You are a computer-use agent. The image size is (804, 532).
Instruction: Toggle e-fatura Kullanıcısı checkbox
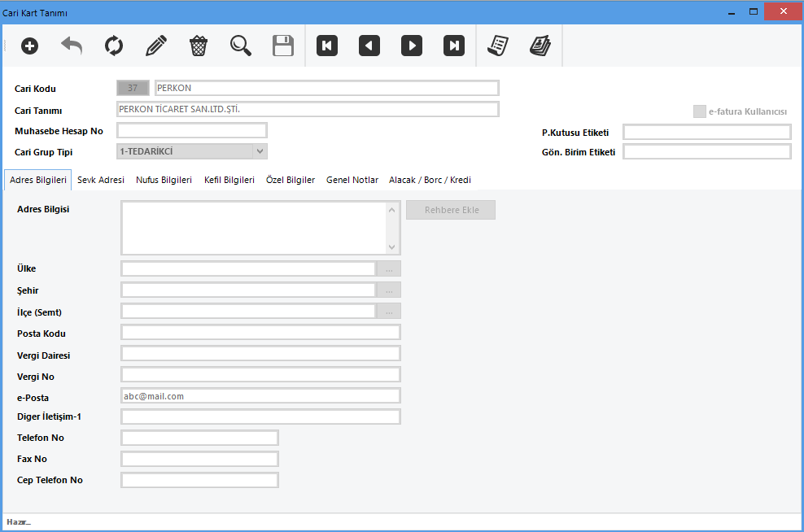[x=700, y=111]
